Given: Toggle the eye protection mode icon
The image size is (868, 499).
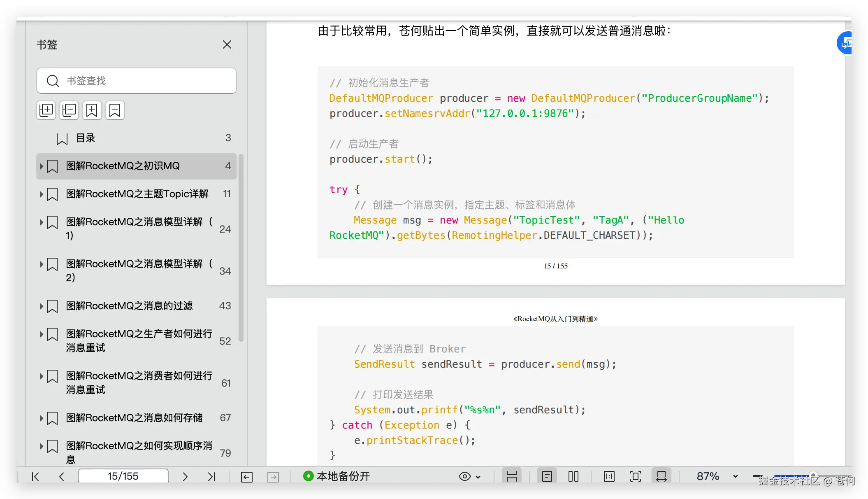Looking at the screenshot, I should click(465, 476).
